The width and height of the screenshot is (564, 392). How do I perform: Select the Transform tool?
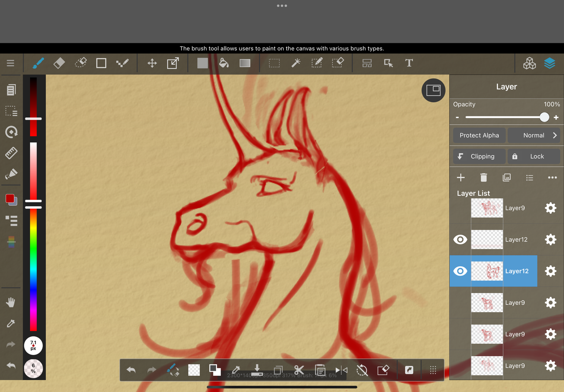pyautogui.click(x=173, y=63)
